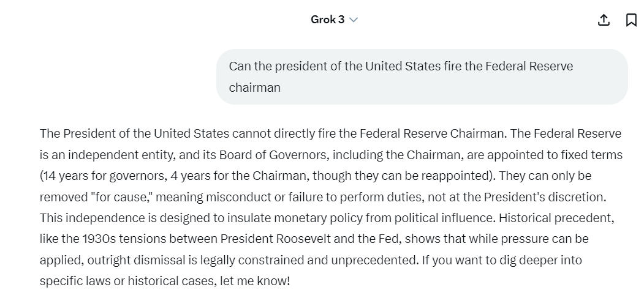Viewport: 644px width, 298px height.
Task: Select the user's question message bubble
Action: coord(422,76)
